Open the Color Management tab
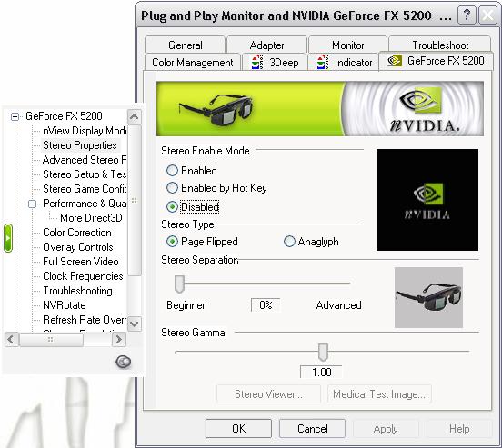The width and height of the screenshot is (502, 448). [193, 62]
